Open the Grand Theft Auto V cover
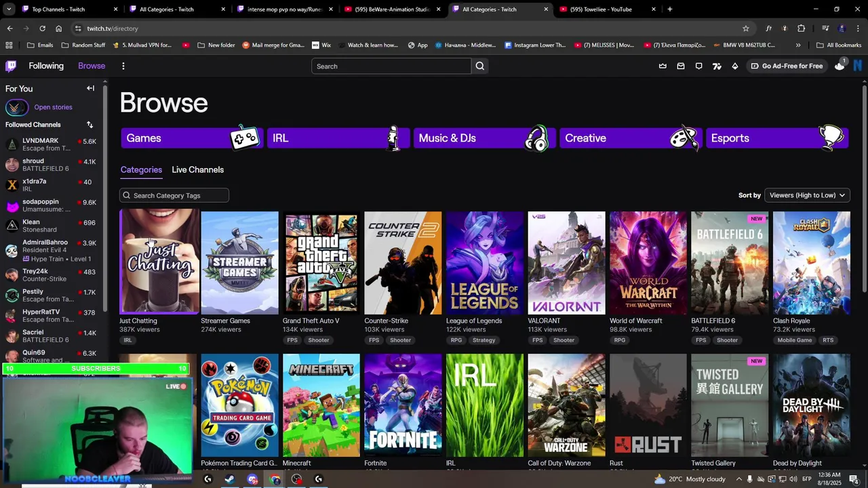This screenshot has width=868, height=488. pos(321,263)
